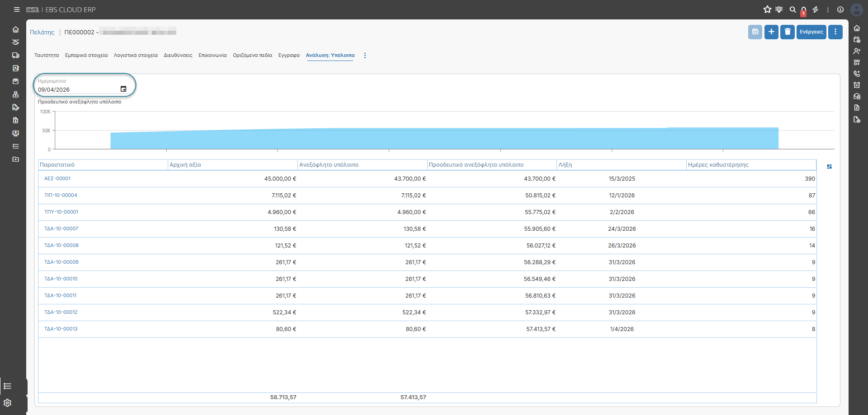Open the lightning quick actions icon

(816, 9)
